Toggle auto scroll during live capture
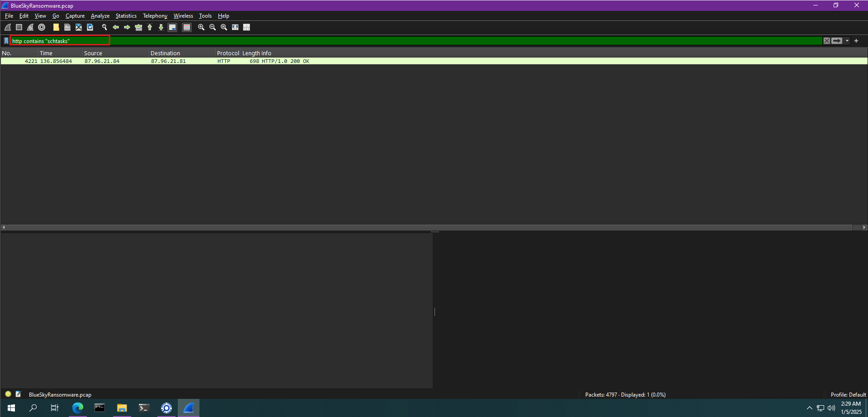The width and height of the screenshot is (868, 417). click(172, 27)
